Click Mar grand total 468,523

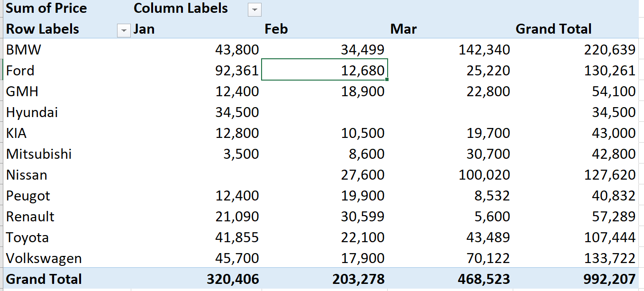(x=484, y=279)
